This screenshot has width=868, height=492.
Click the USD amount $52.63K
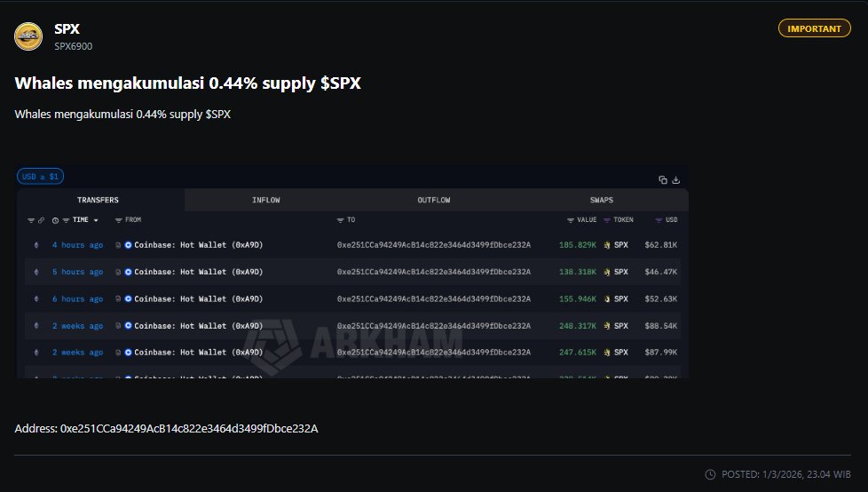pos(661,298)
